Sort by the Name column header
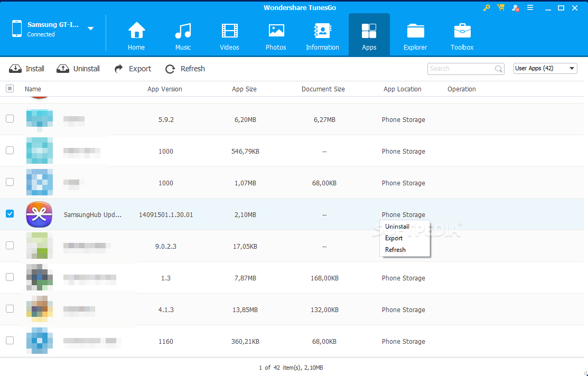The image size is (588, 376). (33, 89)
